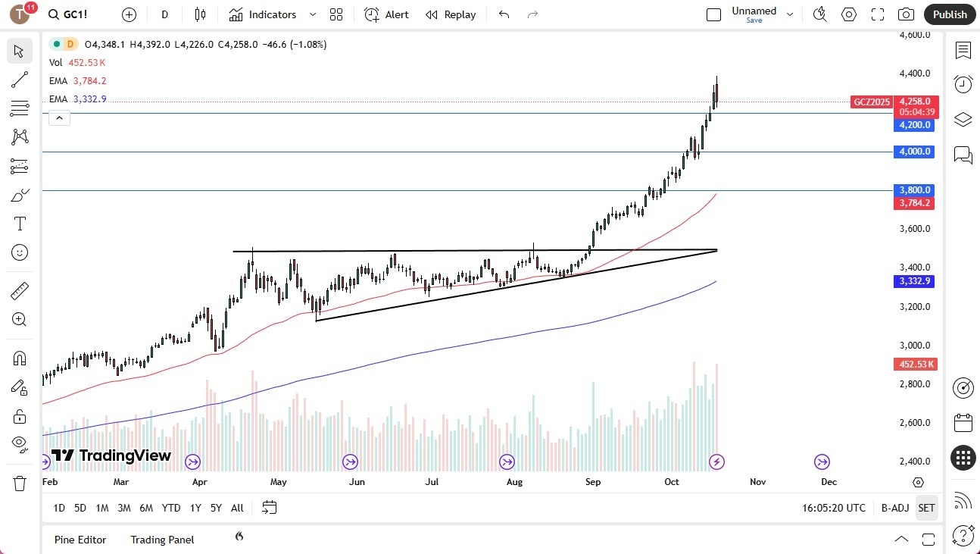Open the Emoji stickers tool
Image resolution: width=980 pixels, height=554 pixels.
20,252
